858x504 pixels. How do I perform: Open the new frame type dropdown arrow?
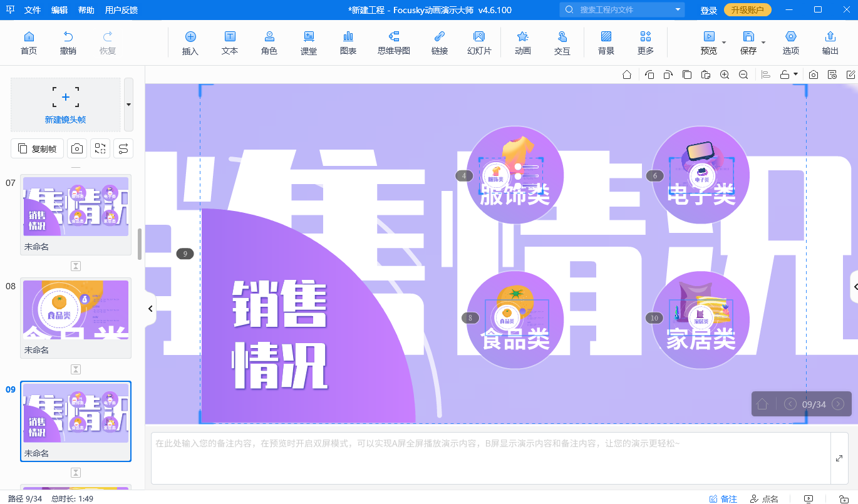pos(128,105)
